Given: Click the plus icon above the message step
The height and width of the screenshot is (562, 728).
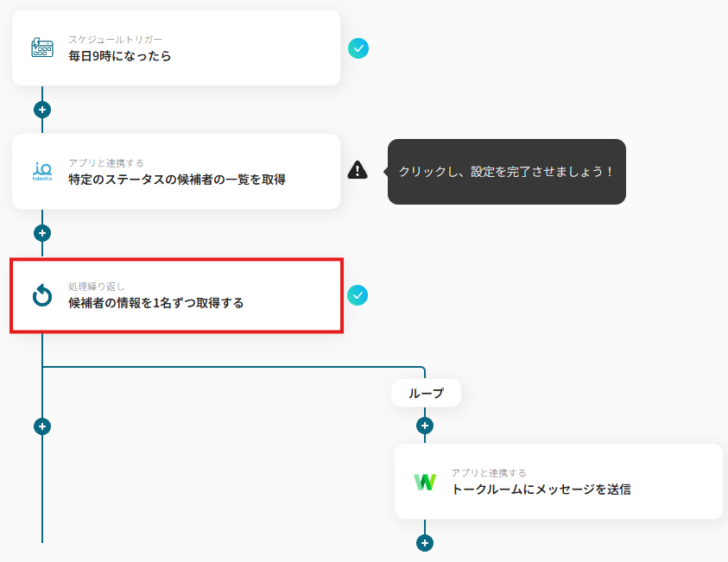Looking at the screenshot, I should pos(424,426).
